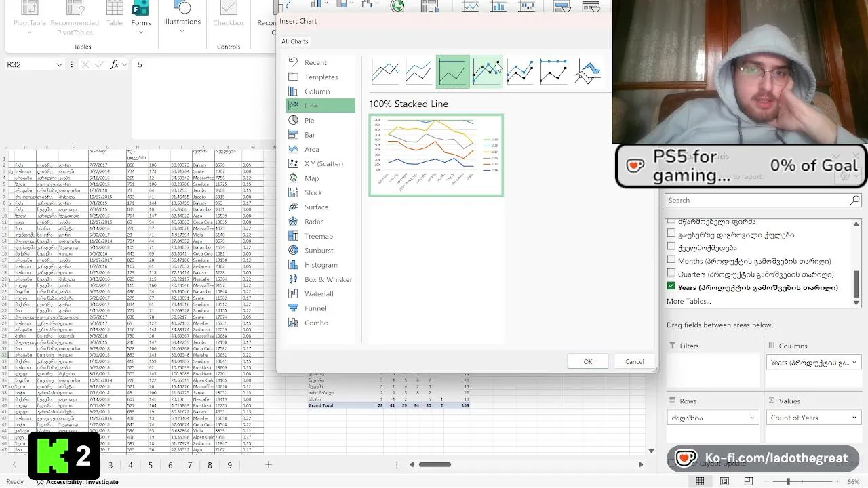Open the Rows area field dropdown
Image resolution: width=868 pixels, height=488 pixels.
coord(752,418)
